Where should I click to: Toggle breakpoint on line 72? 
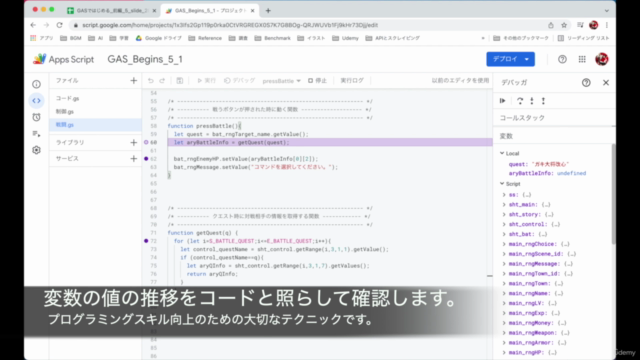pos(146,241)
